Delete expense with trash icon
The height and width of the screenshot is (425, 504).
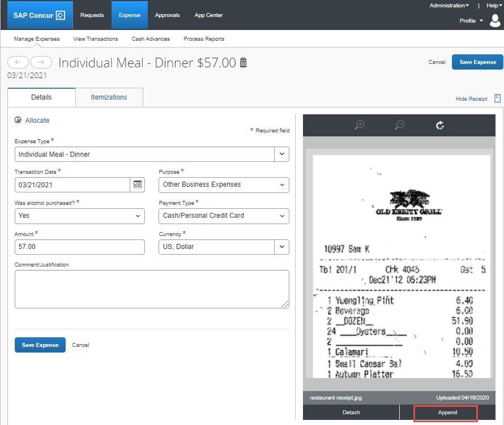pos(244,62)
